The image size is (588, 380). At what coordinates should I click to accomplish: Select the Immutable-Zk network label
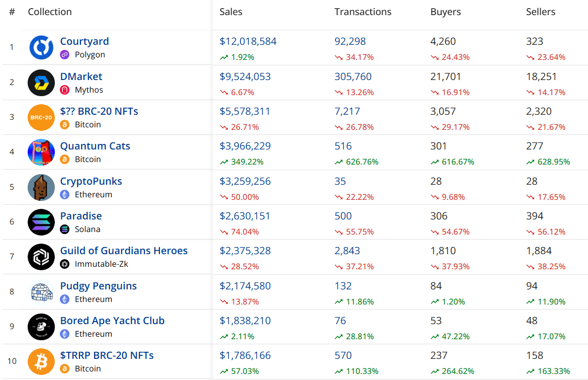(x=101, y=264)
